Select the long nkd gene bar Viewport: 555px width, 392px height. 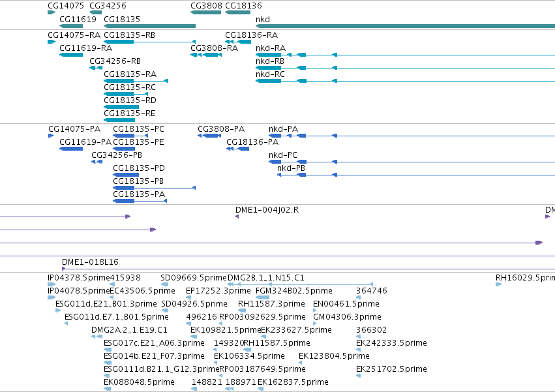coord(405,26)
